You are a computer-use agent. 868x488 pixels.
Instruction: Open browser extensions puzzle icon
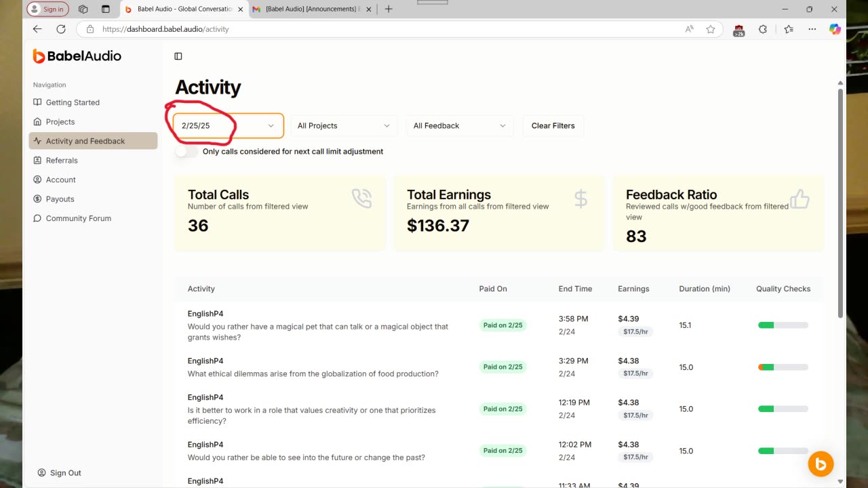[763, 29]
